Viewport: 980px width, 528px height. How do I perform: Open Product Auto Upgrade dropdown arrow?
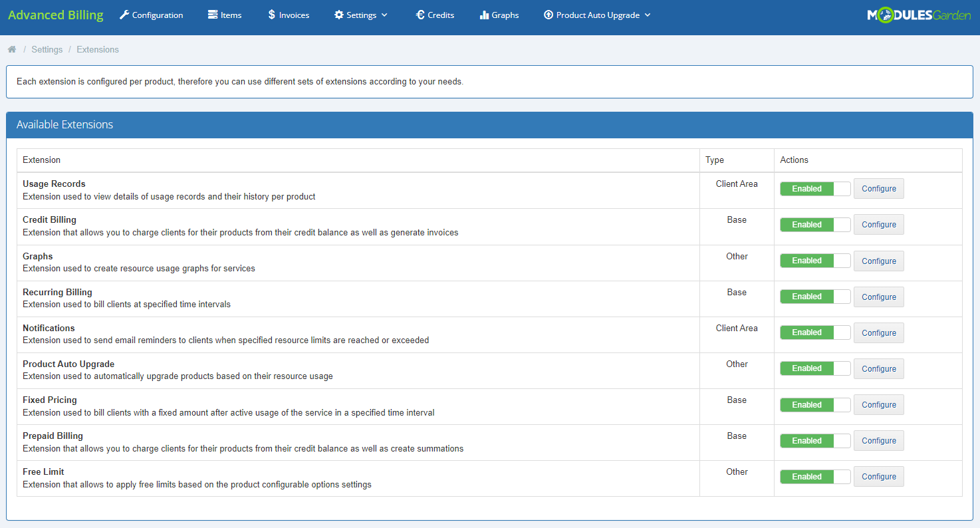click(648, 15)
